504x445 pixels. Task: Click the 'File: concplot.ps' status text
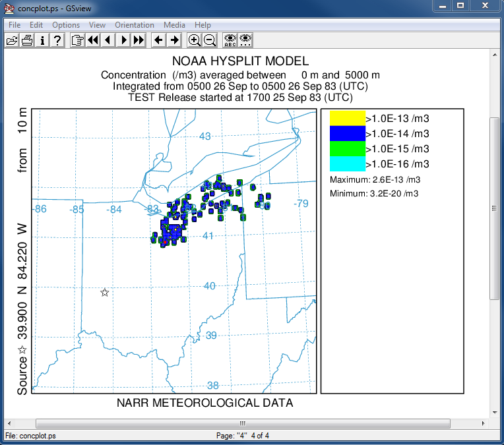[x=30, y=436]
